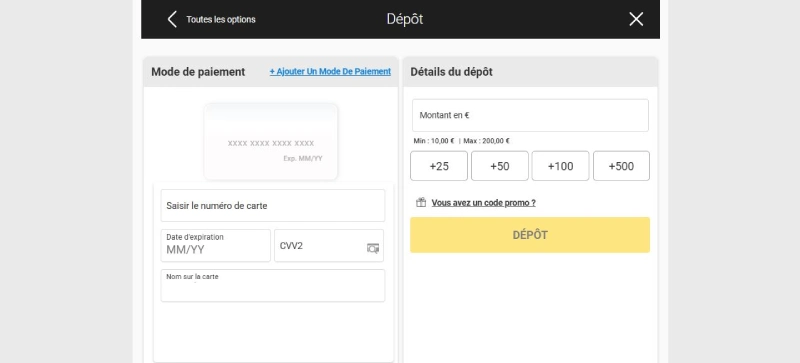Click the CVV2 card help icon
800x363 pixels.
[x=373, y=248]
